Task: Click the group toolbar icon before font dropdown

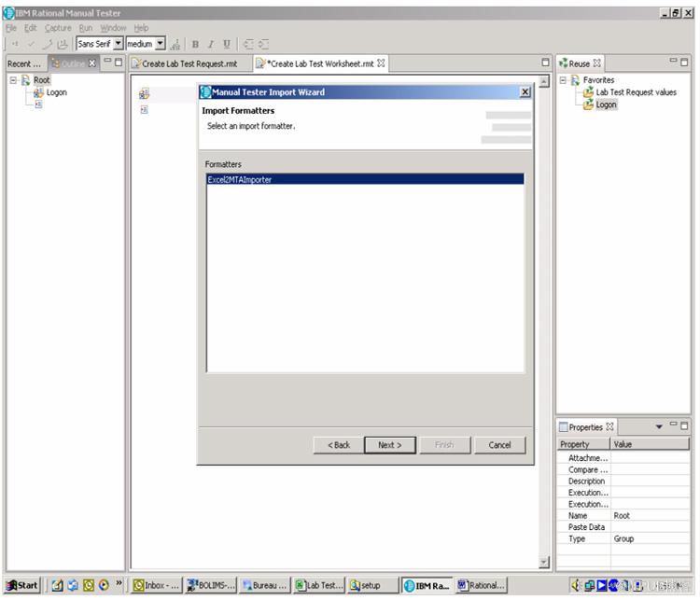Action: tap(63, 44)
